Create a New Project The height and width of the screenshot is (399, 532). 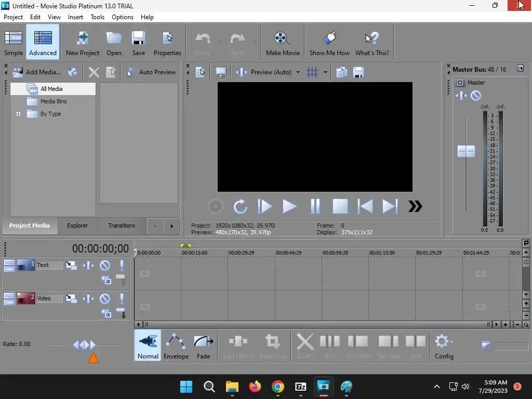pos(83,43)
